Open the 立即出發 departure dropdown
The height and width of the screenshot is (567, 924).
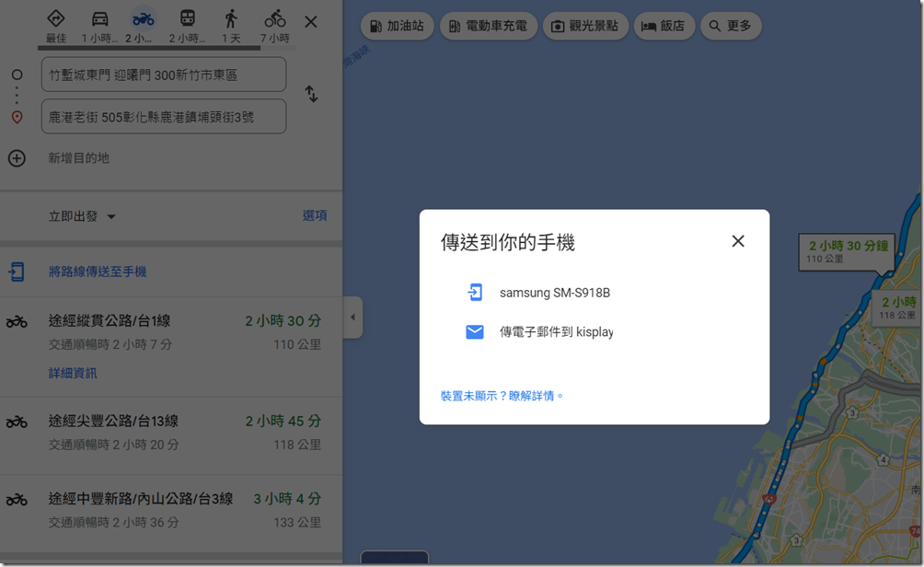[x=82, y=216]
